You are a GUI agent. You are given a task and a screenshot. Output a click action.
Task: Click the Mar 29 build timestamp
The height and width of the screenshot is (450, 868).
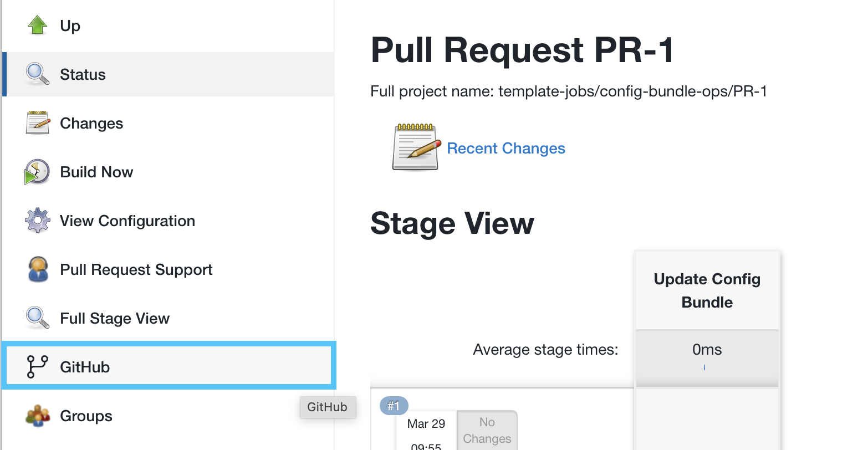[426, 423]
